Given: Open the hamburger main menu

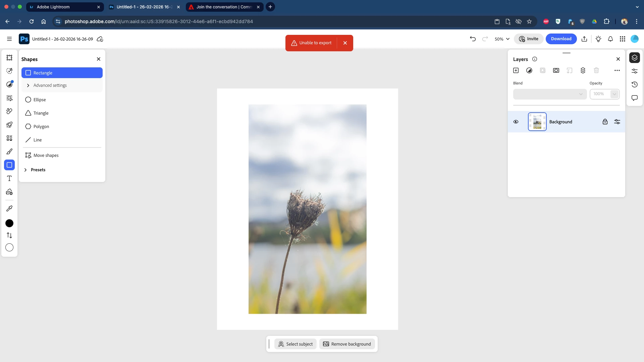Looking at the screenshot, I should pos(9,39).
